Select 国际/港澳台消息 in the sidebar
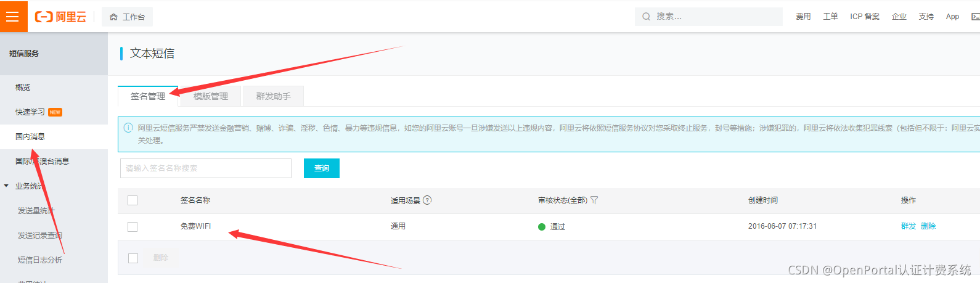This screenshot has width=980, height=283. pos(42,162)
